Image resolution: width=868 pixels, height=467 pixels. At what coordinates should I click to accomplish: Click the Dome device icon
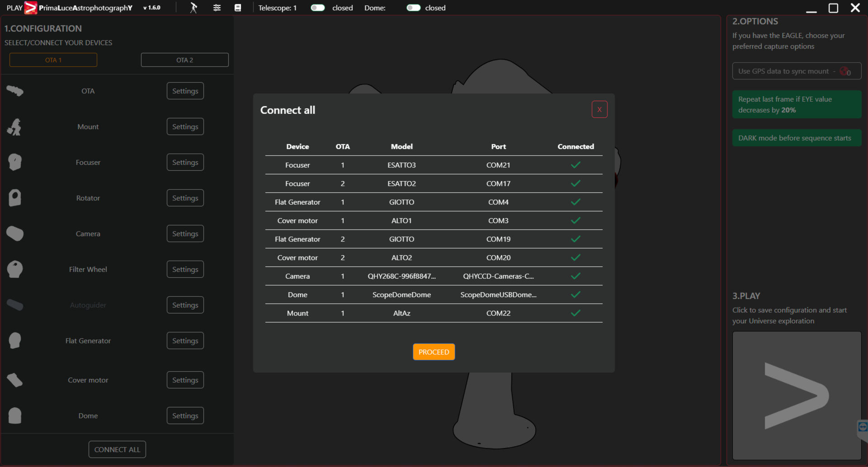pyautogui.click(x=15, y=416)
